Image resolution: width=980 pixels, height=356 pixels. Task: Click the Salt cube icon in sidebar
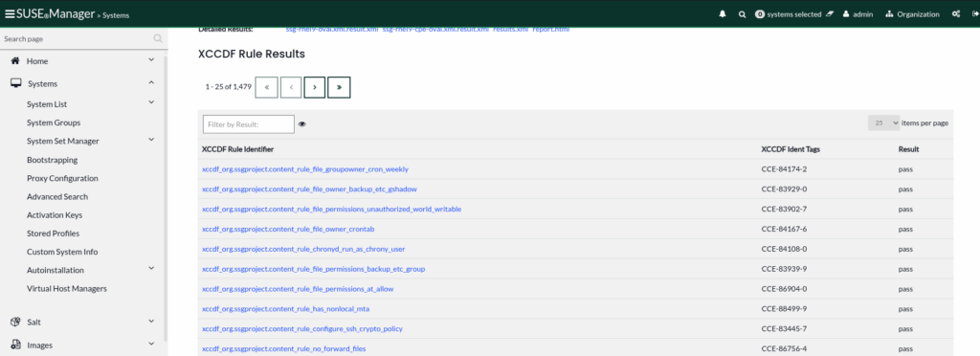click(x=16, y=322)
